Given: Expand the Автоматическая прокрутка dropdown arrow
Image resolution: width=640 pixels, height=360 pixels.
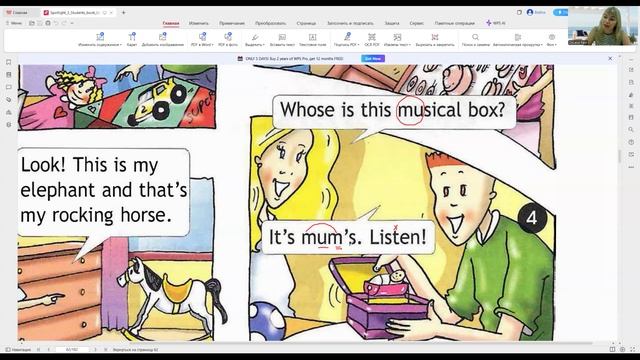Looking at the screenshot, I should pyautogui.click(x=542, y=45).
